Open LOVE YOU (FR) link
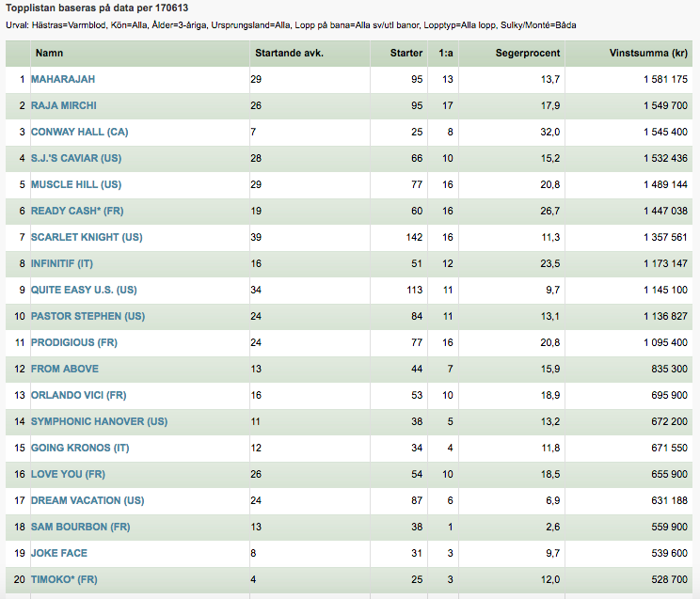Viewport: 700px width, 599px height. [x=68, y=475]
